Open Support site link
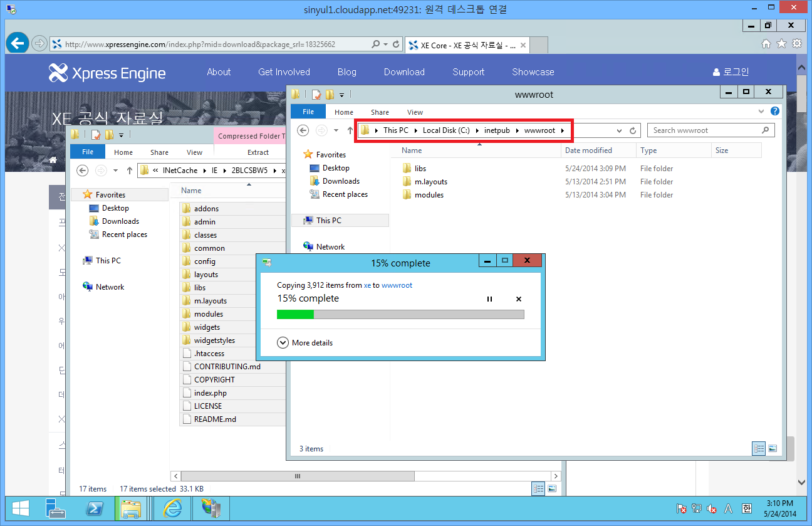Image resolution: width=812 pixels, height=526 pixels. [x=469, y=72]
